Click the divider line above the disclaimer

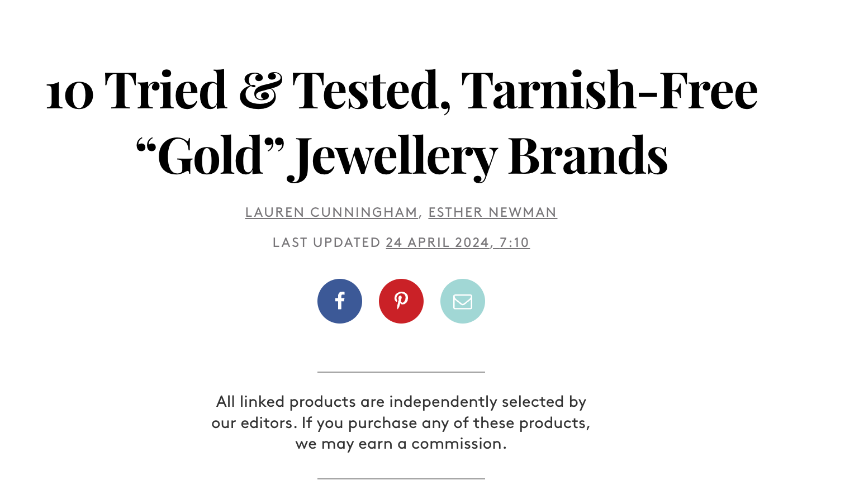(401, 372)
